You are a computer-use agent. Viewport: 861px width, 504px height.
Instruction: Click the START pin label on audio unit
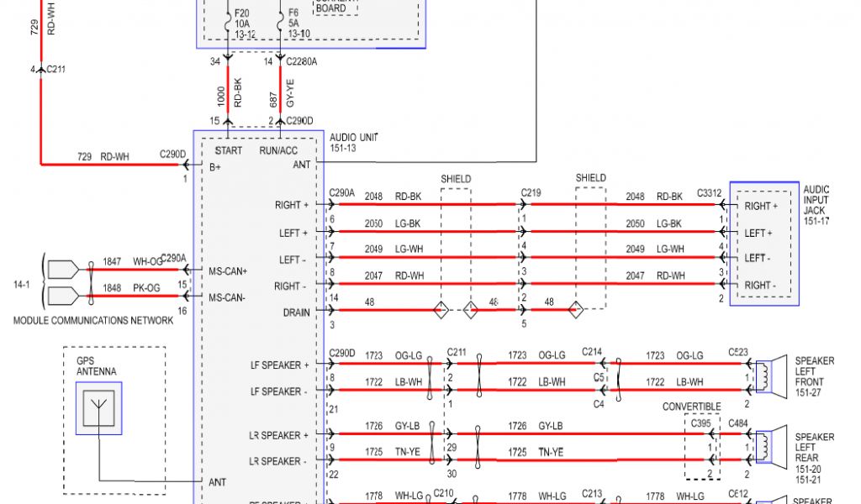click(x=228, y=151)
